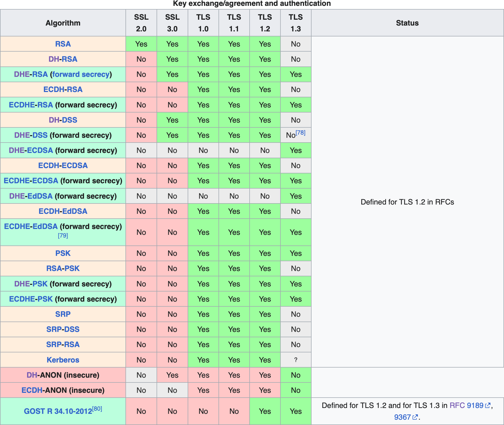
Task: Click the Status column header
Action: [x=407, y=23]
